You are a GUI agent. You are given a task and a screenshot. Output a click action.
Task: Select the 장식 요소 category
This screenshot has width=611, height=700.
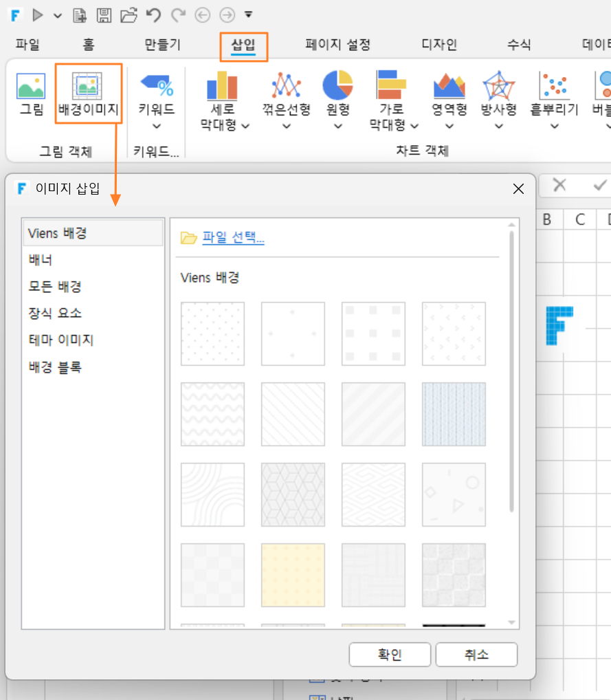tap(56, 313)
